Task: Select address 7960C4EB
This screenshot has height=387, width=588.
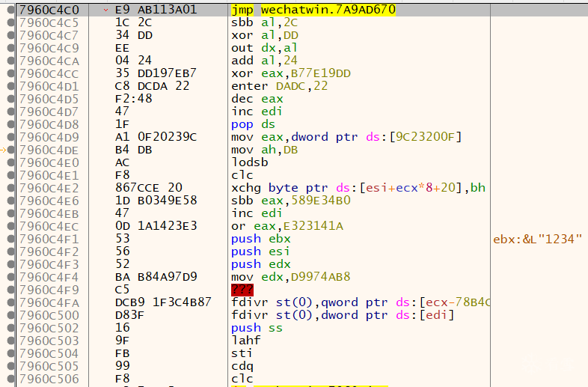Action: coord(49,213)
